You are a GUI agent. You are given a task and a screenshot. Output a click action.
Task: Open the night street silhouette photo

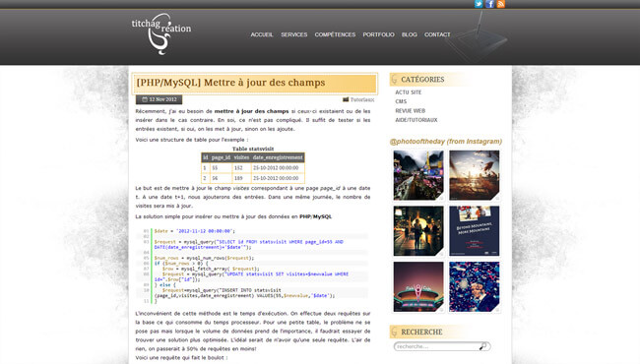(418, 231)
